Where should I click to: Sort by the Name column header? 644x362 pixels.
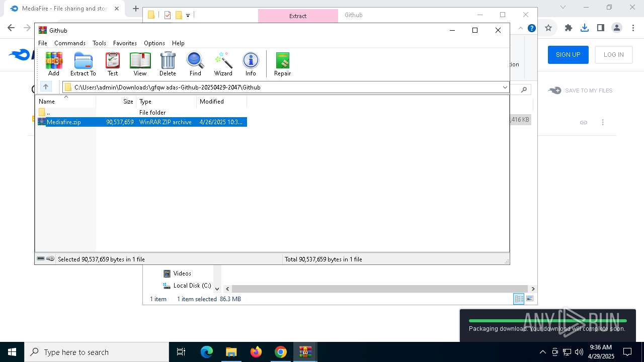66,101
